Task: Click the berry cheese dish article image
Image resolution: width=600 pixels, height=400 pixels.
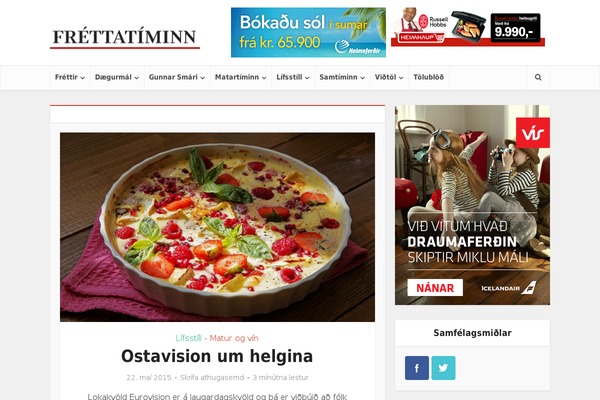Action: pyautogui.click(x=217, y=227)
